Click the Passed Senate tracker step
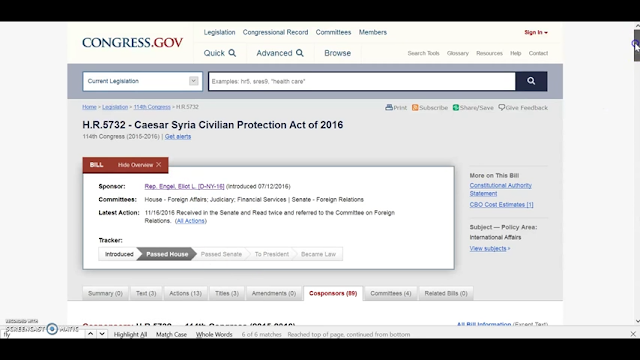 221,254
